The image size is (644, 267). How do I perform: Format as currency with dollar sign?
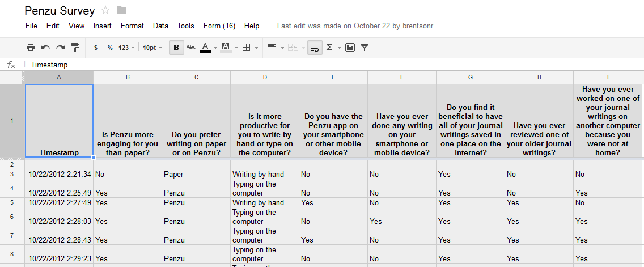[x=96, y=48]
